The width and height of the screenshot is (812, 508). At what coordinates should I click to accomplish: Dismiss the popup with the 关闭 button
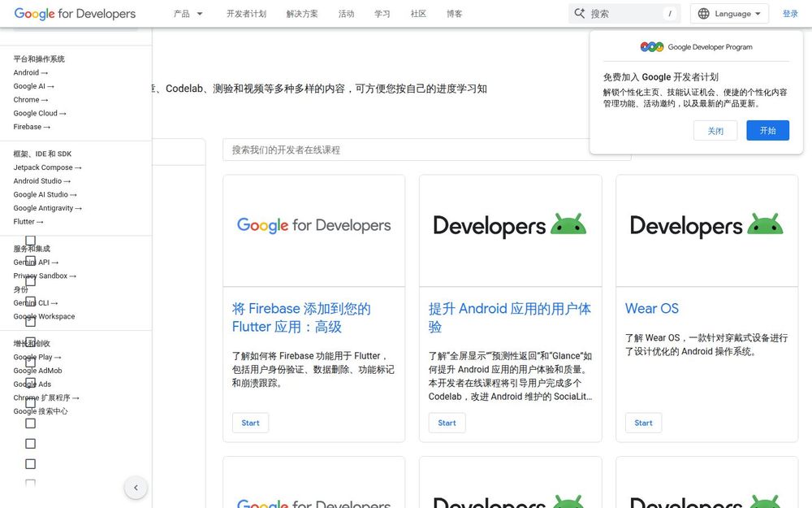pyautogui.click(x=715, y=131)
